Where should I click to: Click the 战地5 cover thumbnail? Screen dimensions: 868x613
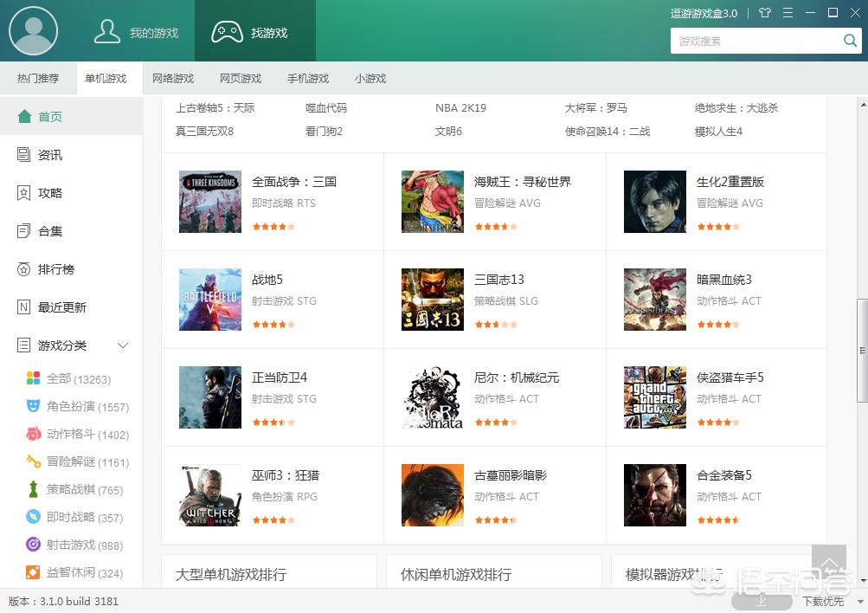point(209,300)
